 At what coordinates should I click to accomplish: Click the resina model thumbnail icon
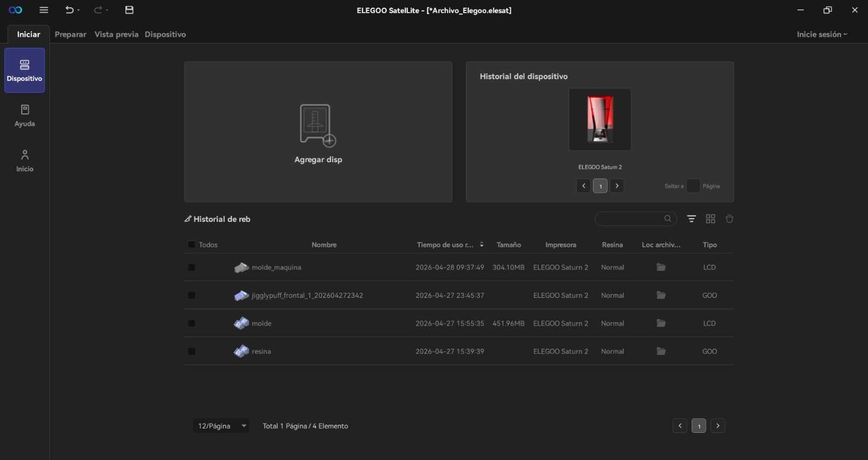[241, 352]
